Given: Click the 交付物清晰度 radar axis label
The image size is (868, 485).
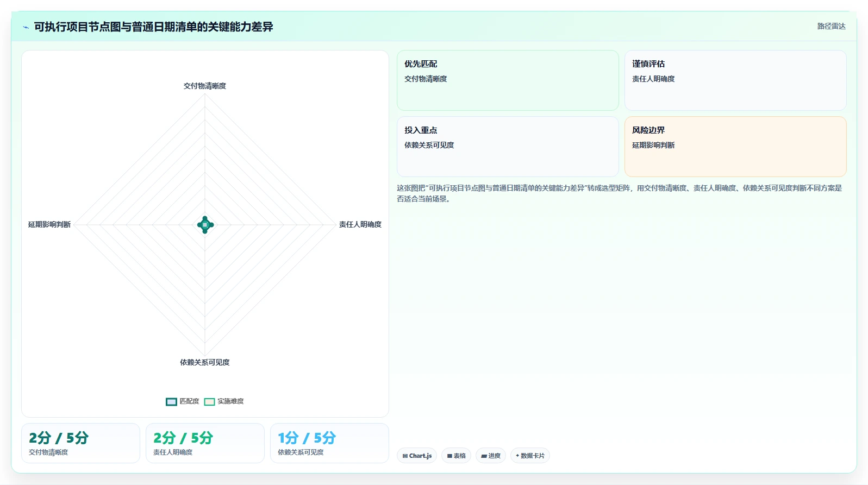Looking at the screenshot, I should 205,86.
